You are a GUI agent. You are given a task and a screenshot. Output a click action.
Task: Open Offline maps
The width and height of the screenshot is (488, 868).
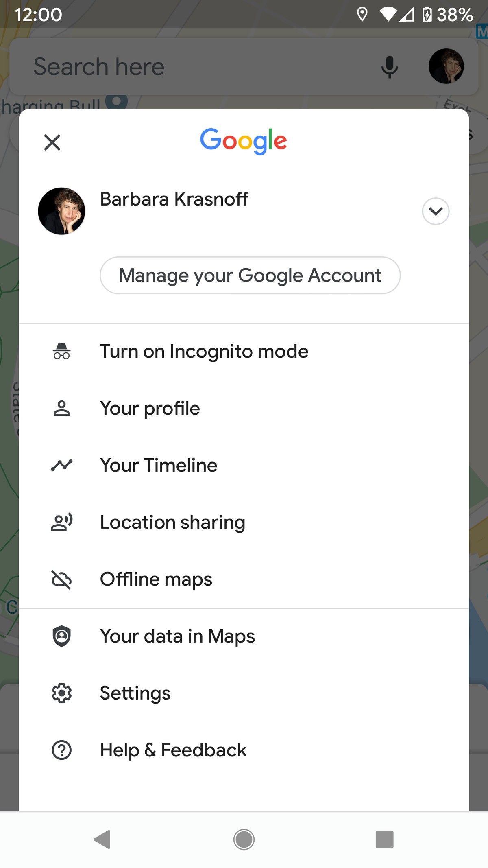(x=244, y=579)
